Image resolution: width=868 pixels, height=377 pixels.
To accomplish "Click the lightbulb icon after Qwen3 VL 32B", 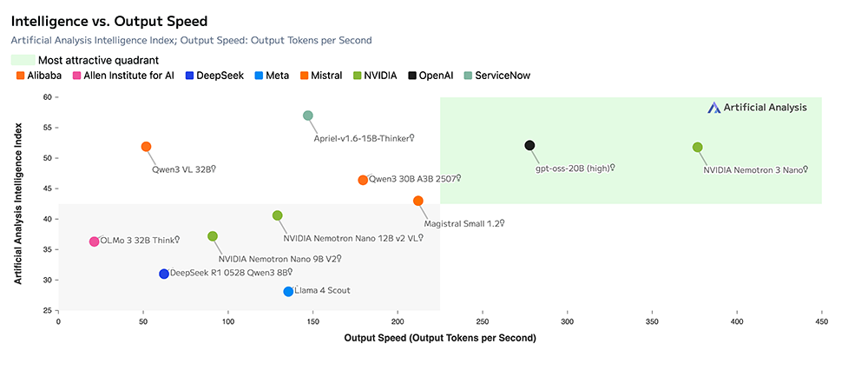I will click(x=213, y=169).
